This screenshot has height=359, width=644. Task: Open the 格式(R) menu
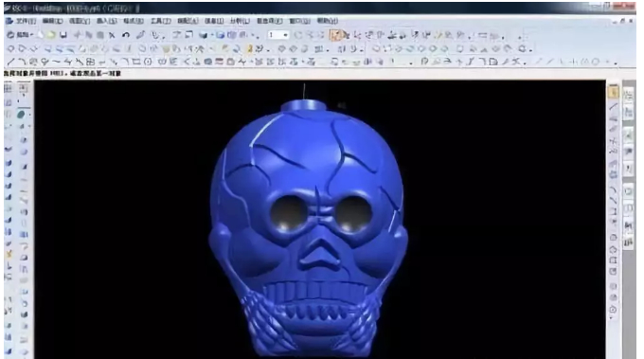click(x=134, y=21)
